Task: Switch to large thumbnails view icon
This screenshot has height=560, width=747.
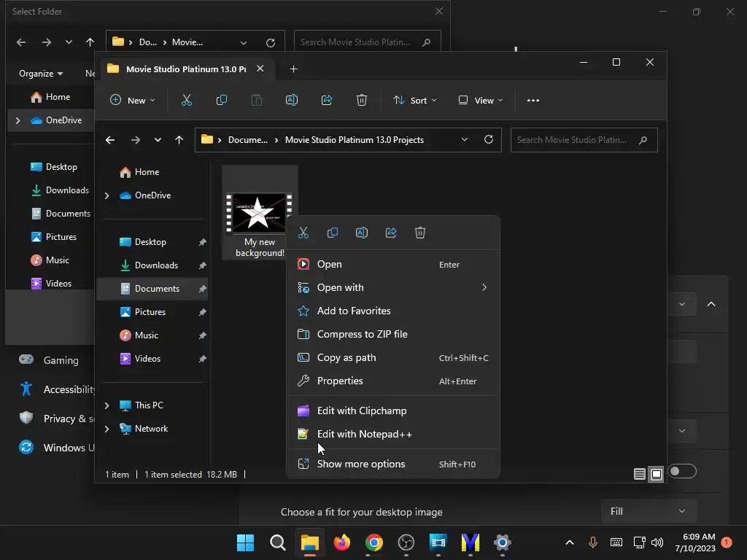Action: (657, 474)
